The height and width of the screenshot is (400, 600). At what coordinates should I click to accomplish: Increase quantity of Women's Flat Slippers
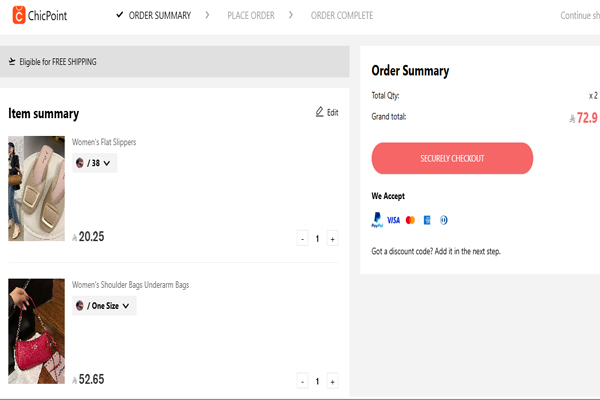[x=333, y=238]
